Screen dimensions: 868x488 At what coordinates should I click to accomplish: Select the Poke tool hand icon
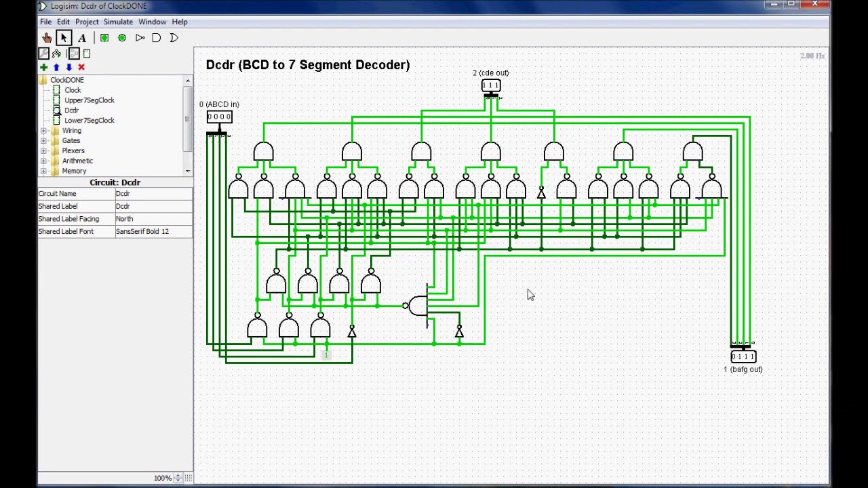click(46, 38)
